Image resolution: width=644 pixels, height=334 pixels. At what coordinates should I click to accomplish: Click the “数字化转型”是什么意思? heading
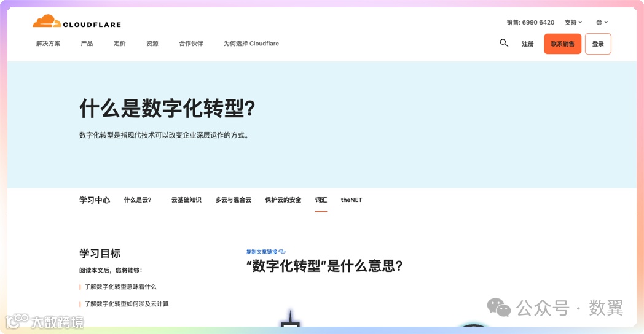[x=324, y=266]
